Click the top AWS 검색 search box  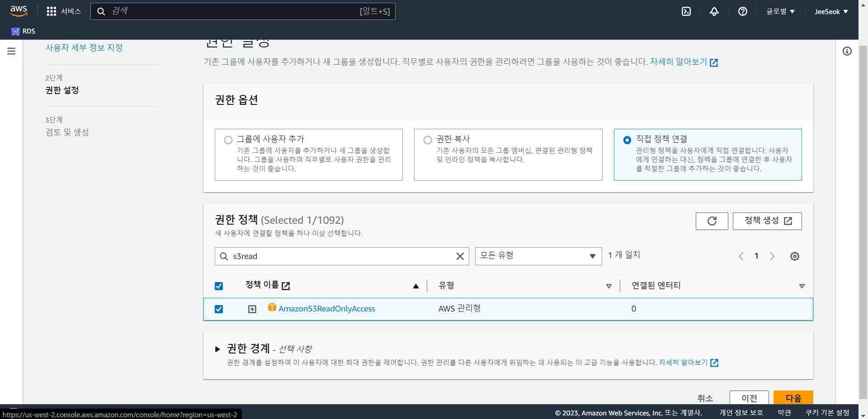tap(243, 11)
